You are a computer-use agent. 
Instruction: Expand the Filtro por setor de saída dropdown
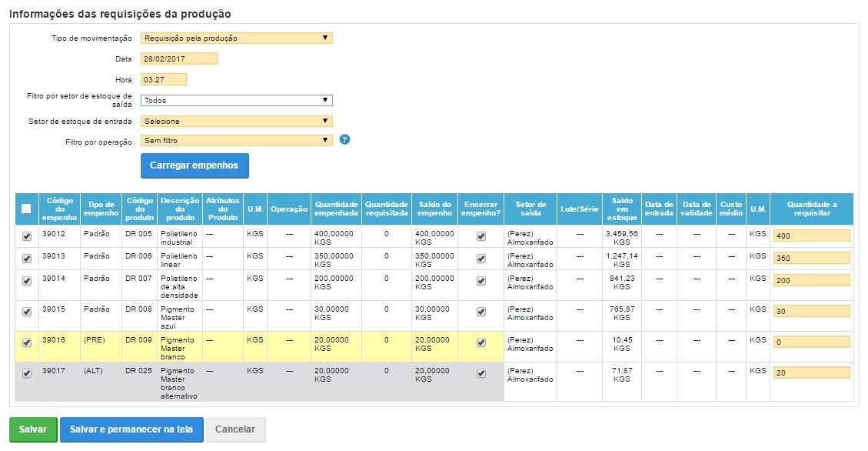(237, 100)
